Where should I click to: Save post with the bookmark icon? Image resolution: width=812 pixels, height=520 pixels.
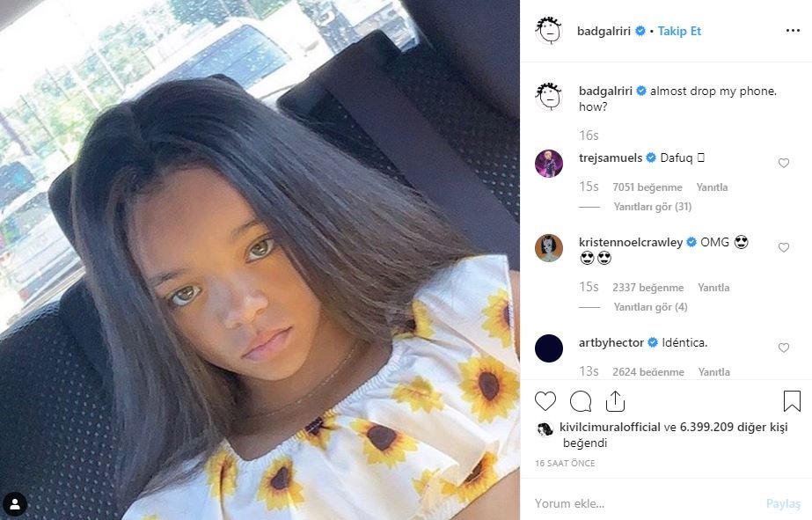[x=792, y=401]
